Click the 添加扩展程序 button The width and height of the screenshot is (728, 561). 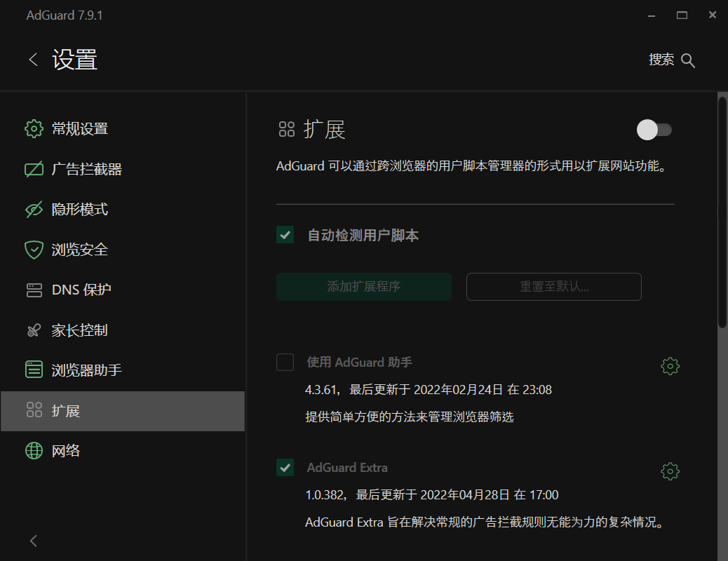click(x=363, y=287)
